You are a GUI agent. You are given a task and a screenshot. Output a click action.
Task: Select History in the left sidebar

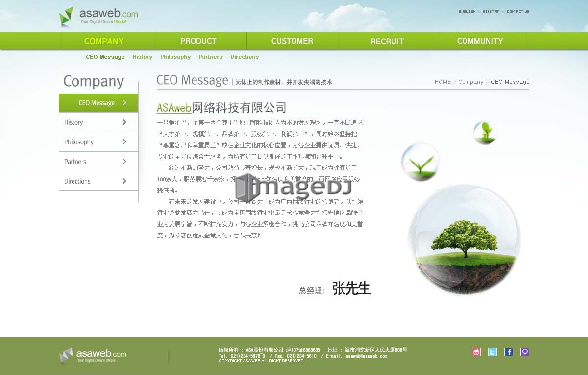click(98, 122)
